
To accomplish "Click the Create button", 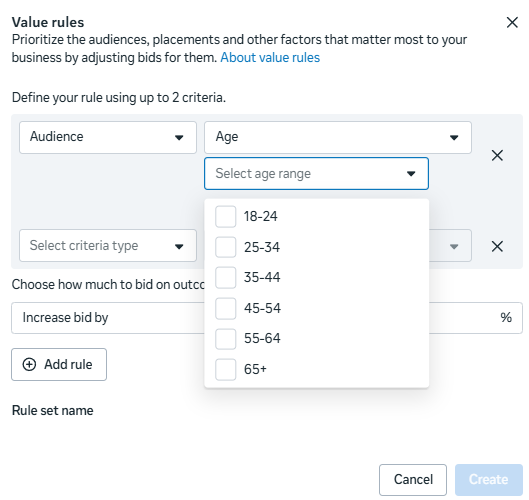I will [x=489, y=480].
